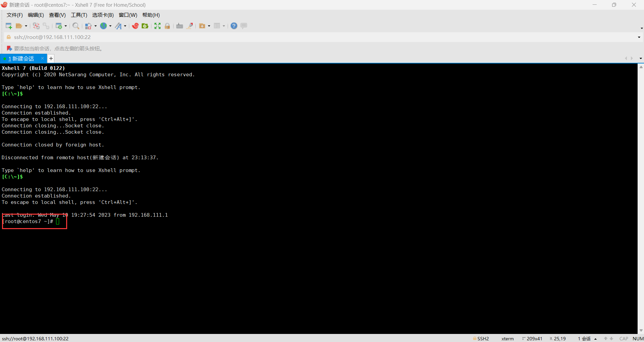The width and height of the screenshot is (644, 342).
Task: Close the 新建会话 session tab
Action: pyautogui.click(x=42, y=58)
